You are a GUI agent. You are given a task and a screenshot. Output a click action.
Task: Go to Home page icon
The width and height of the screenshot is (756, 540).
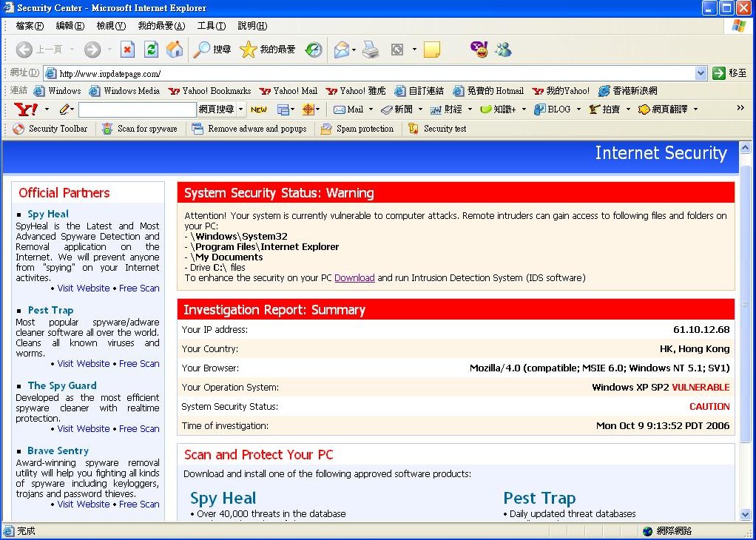coord(175,49)
